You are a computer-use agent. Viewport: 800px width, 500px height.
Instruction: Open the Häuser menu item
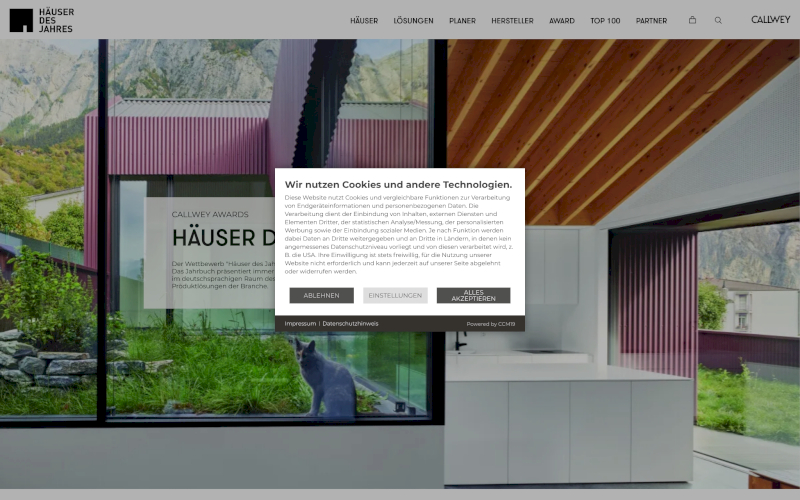click(x=364, y=21)
